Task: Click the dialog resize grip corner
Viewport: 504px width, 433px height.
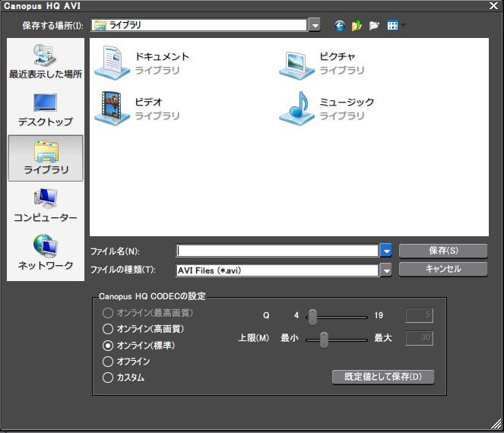Action: pos(496,424)
